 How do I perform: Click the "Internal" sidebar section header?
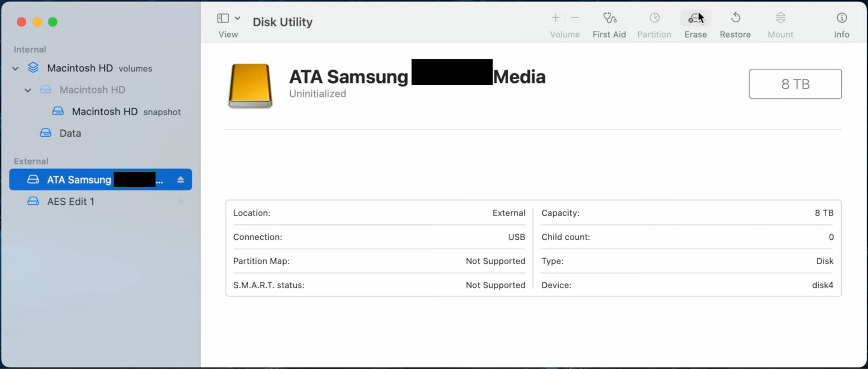tap(30, 50)
